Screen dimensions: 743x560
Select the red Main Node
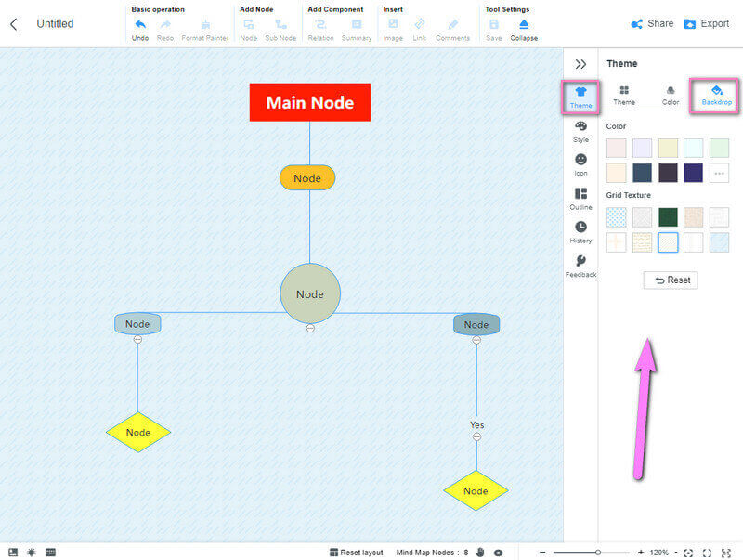(x=309, y=102)
